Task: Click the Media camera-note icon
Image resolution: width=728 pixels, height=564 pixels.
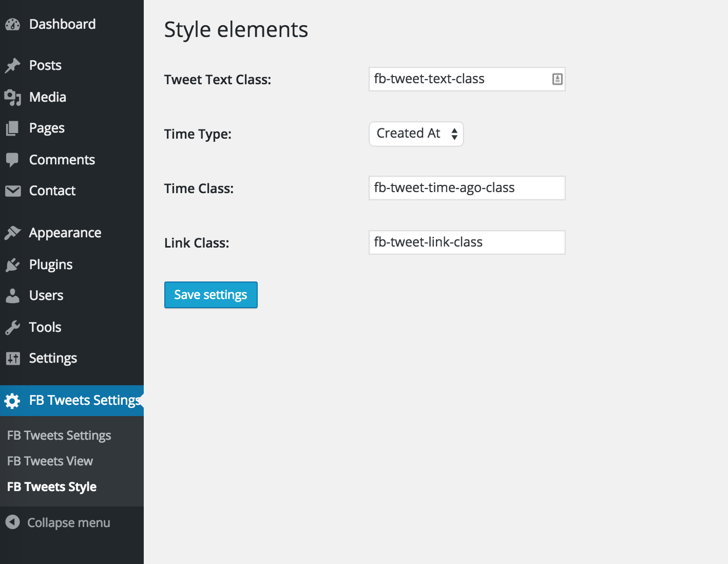Action: click(12, 97)
